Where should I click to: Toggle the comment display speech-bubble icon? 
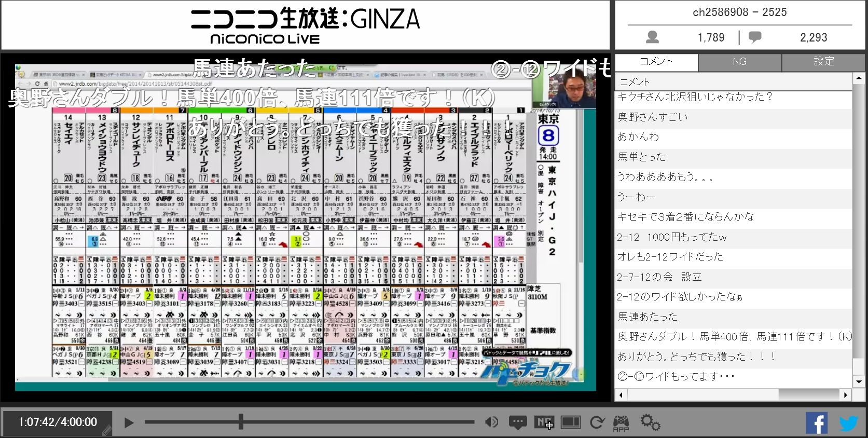click(x=517, y=423)
